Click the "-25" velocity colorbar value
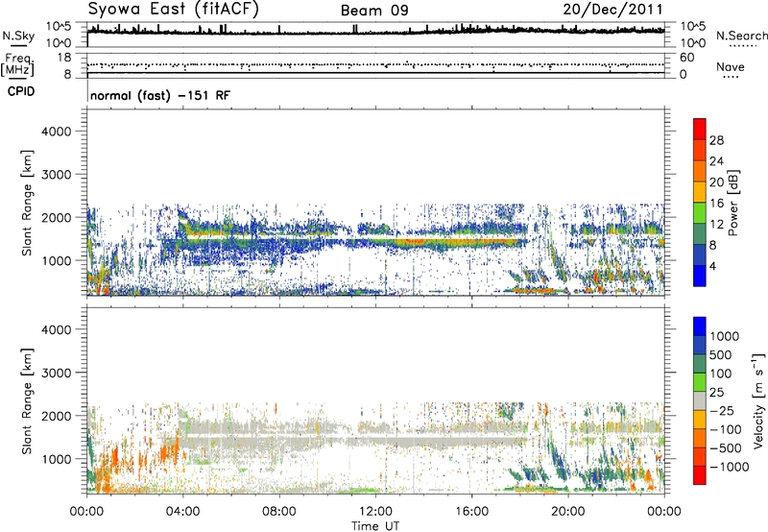The width and height of the screenshot is (768, 532). click(x=721, y=410)
